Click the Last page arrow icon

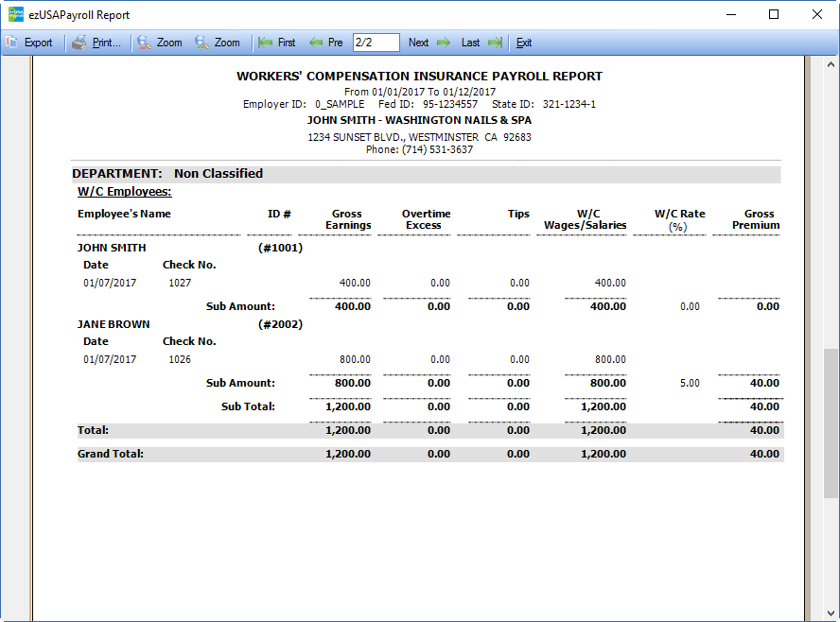coord(496,43)
